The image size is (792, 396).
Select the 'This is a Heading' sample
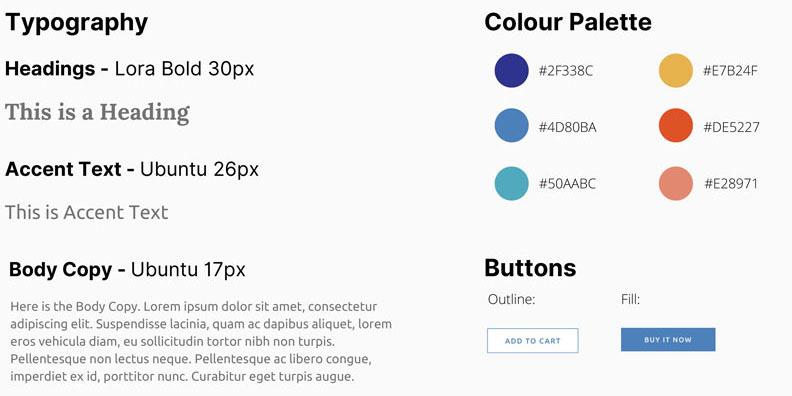(x=97, y=113)
